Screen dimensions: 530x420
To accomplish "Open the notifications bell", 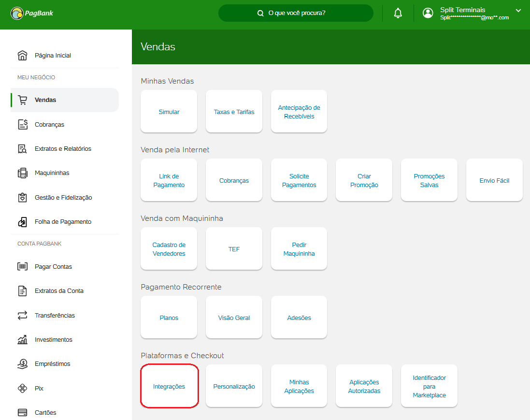I will point(398,13).
